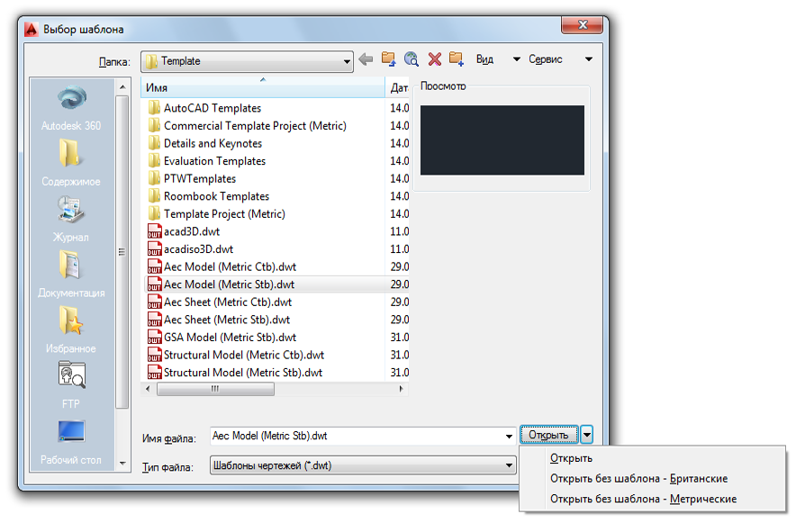
Task: Click the template preview thumbnail
Action: pos(502,140)
